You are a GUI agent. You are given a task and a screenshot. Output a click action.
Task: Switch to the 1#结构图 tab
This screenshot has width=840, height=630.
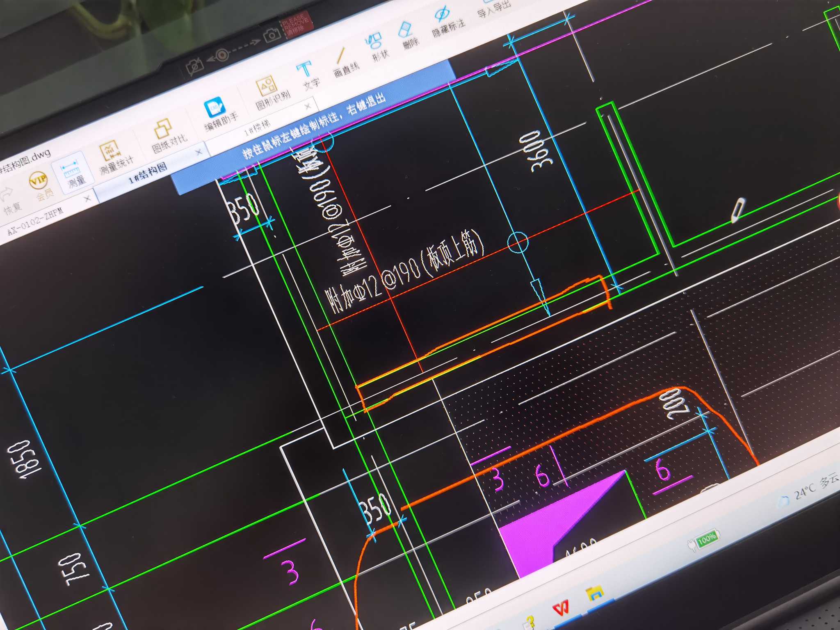[x=148, y=173]
